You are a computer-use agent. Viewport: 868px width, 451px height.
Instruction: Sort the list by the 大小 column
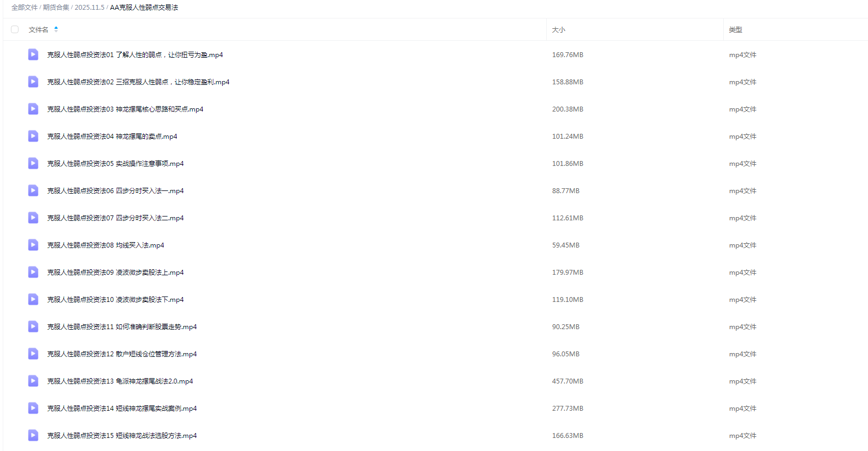point(559,30)
